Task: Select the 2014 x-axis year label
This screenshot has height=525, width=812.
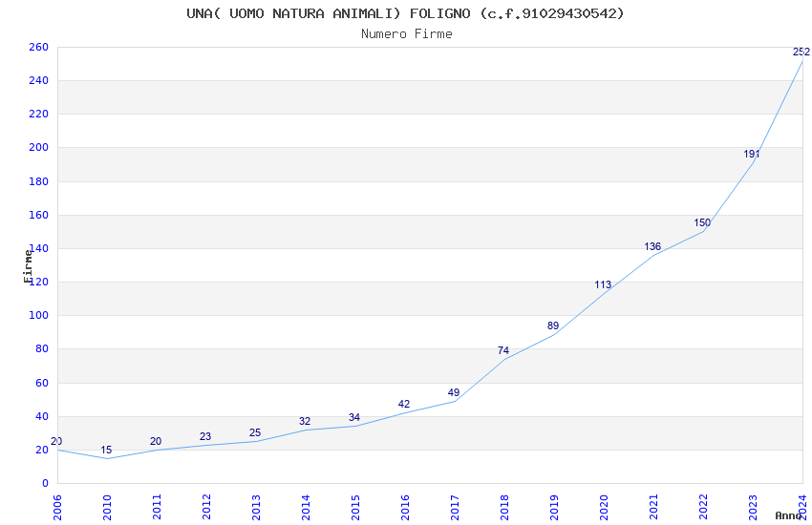Action: 306,507
